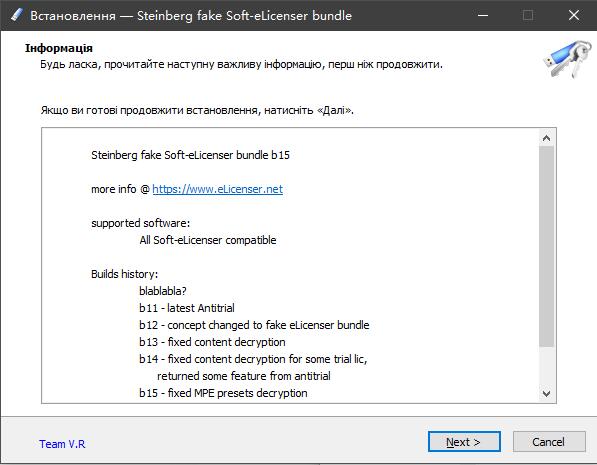
Task: Click the 'b15 - fixed MPE presets decryption' line
Action: coord(223,393)
